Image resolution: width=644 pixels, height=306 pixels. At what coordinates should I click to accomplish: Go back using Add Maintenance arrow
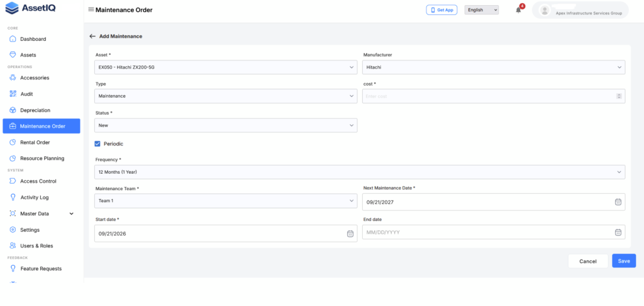tap(92, 36)
